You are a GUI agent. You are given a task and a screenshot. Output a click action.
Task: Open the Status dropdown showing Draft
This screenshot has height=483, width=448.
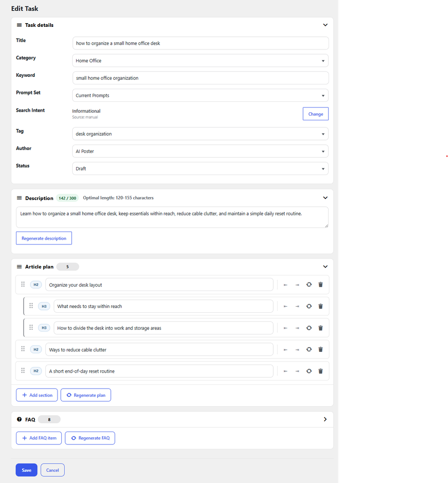click(x=201, y=168)
